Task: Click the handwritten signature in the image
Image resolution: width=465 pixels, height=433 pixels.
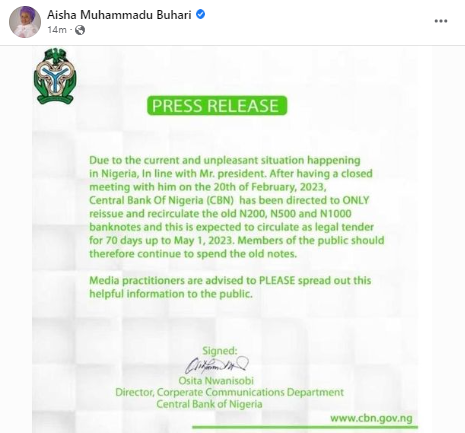Action: coord(217,365)
